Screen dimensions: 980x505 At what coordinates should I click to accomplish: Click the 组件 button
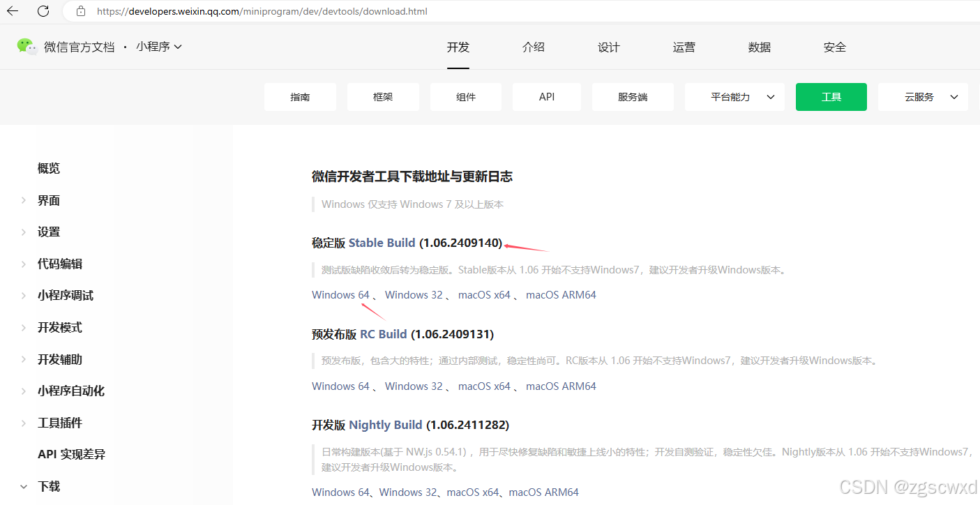(x=466, y=97)
